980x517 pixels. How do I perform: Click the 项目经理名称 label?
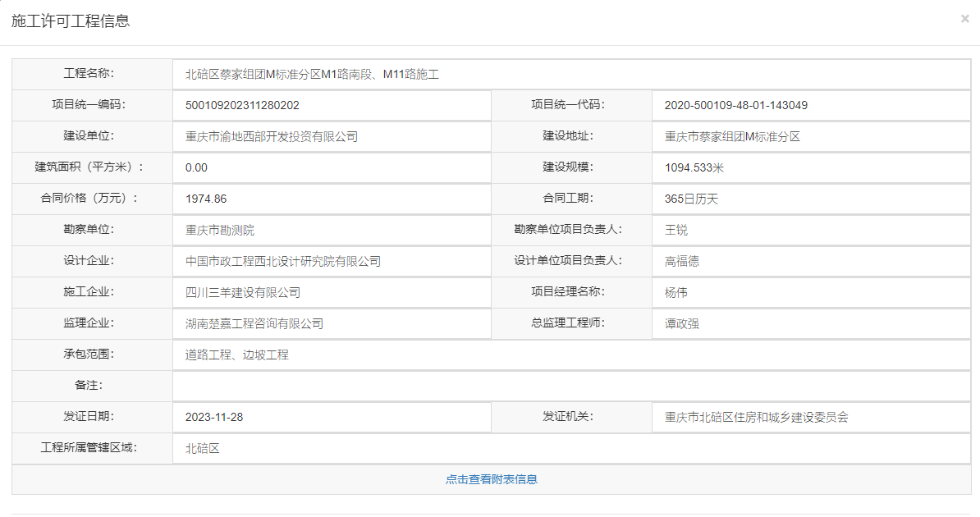(x=568, y=293)
